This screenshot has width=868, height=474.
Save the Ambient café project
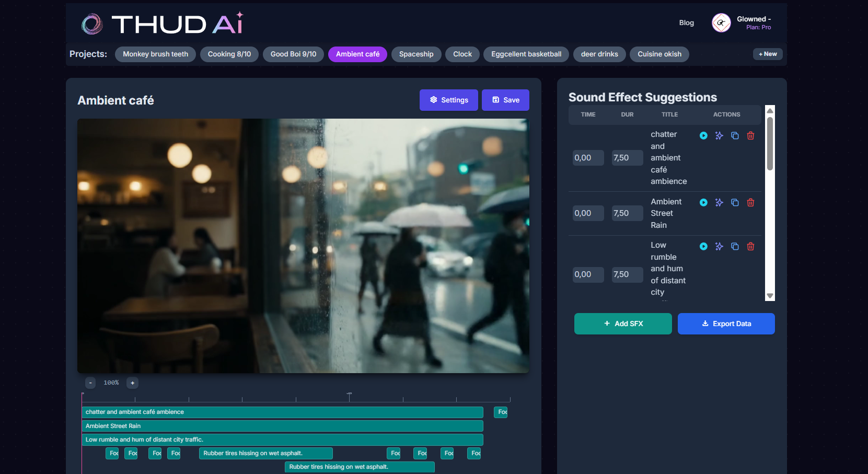[x=505, y=100]
